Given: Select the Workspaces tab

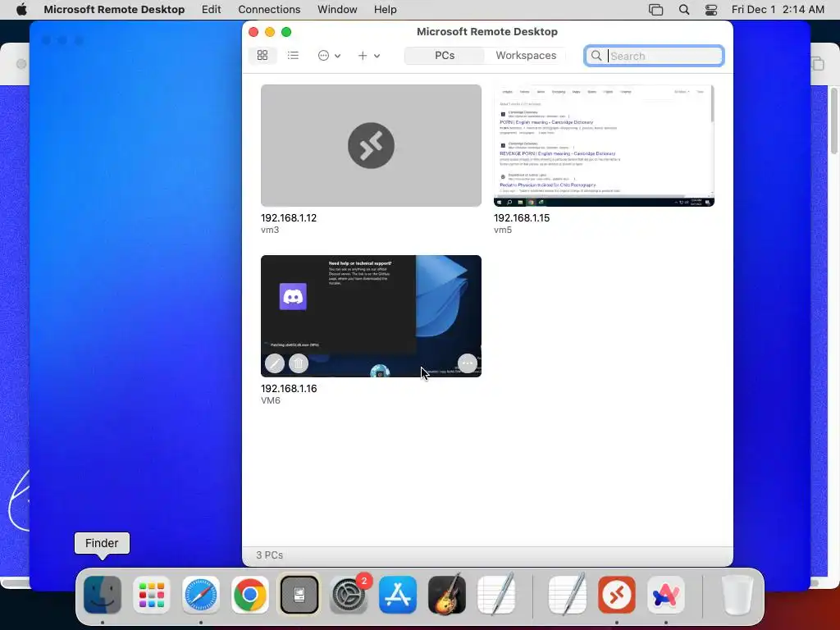Looking at the screenshot, I should (526, 56).
